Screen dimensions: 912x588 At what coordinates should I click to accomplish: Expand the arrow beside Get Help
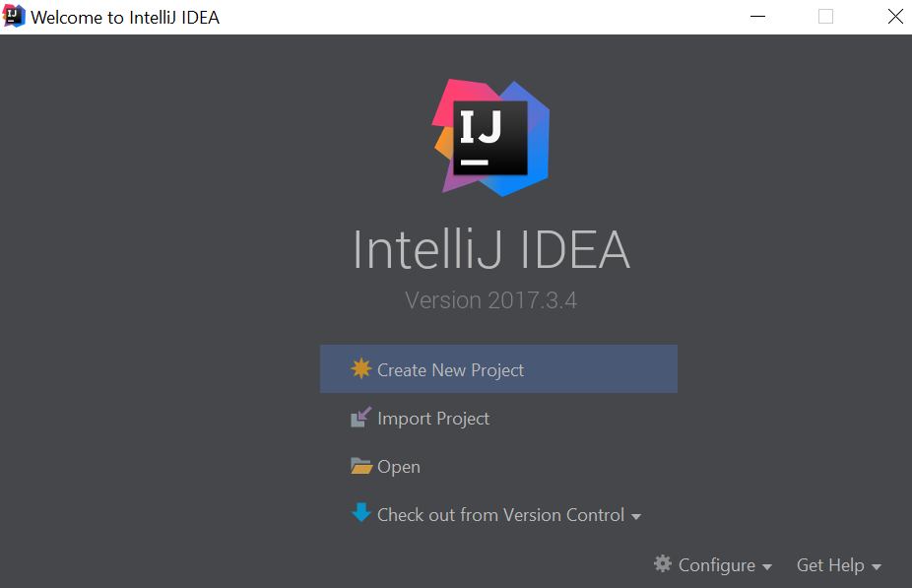[876, 566]
